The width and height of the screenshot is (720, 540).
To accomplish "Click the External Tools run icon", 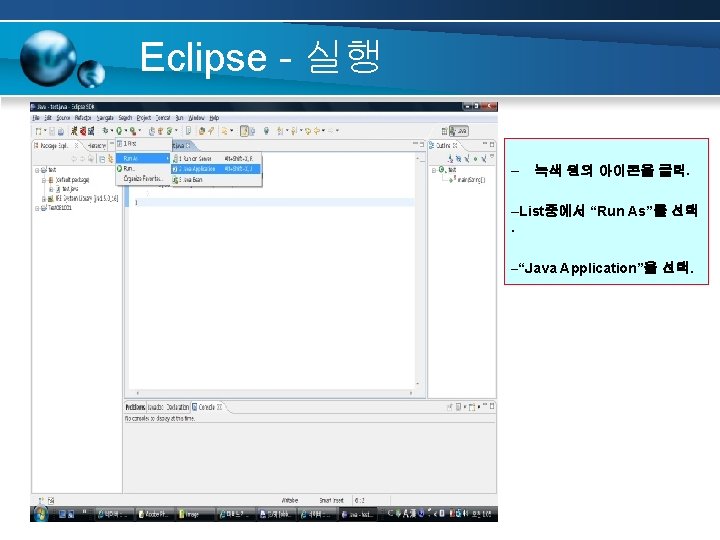I will [x=133, y=131].
